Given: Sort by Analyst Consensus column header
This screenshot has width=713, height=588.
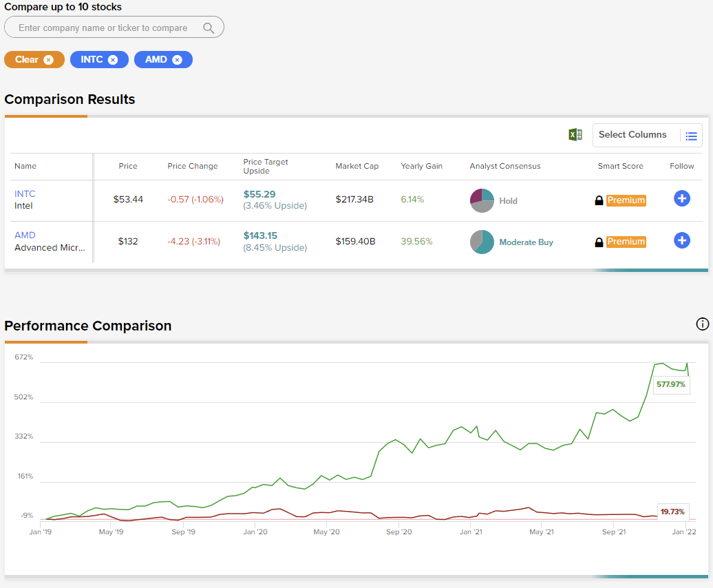Looking at the screenshot, I should coord(504,166).
